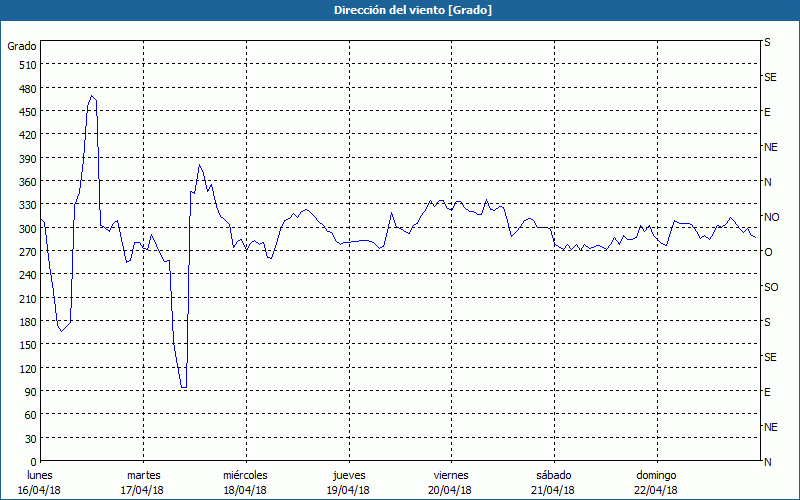Click the "lunes" day label
This screenshot has height=500, width=800.
pos(40,475)
